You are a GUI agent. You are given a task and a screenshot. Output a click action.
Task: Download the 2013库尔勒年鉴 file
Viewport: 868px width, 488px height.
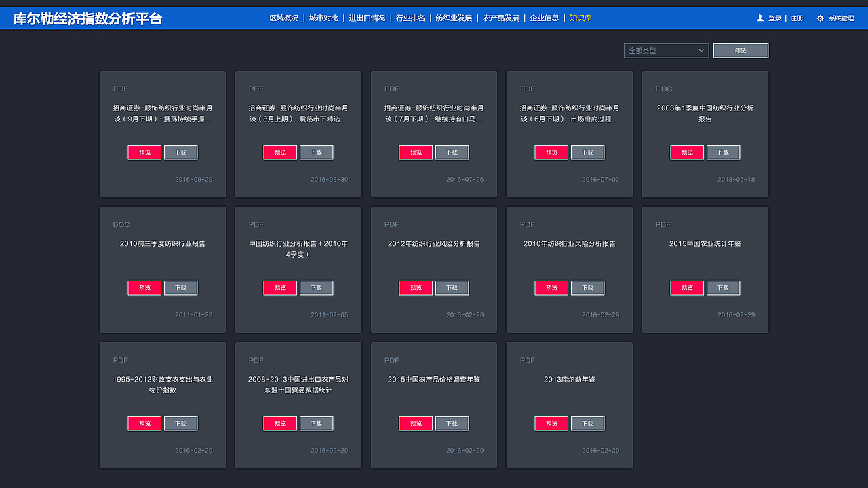pyautogui.click(x=587, y=423)
